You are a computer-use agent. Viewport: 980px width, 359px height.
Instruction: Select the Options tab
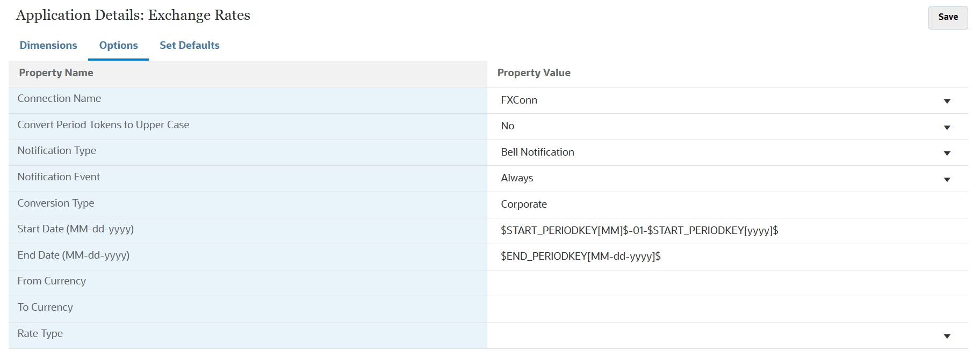pyautogui.click(x=118, y=46)
